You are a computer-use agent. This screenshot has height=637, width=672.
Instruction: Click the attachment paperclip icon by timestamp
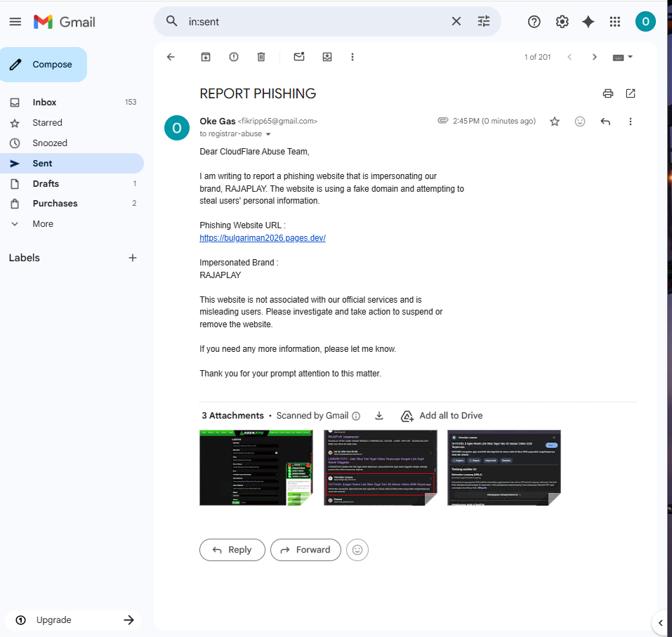pyautogui.click(x=442, y=121)
